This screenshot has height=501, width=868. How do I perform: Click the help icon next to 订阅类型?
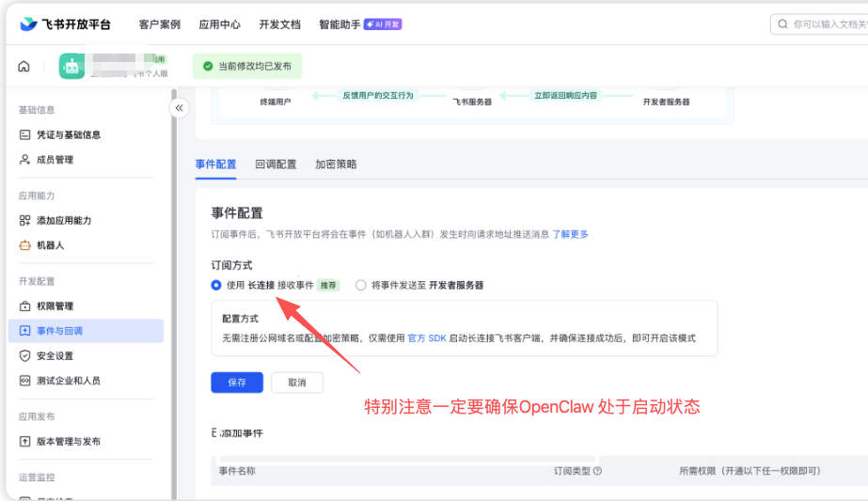[597, 471]
